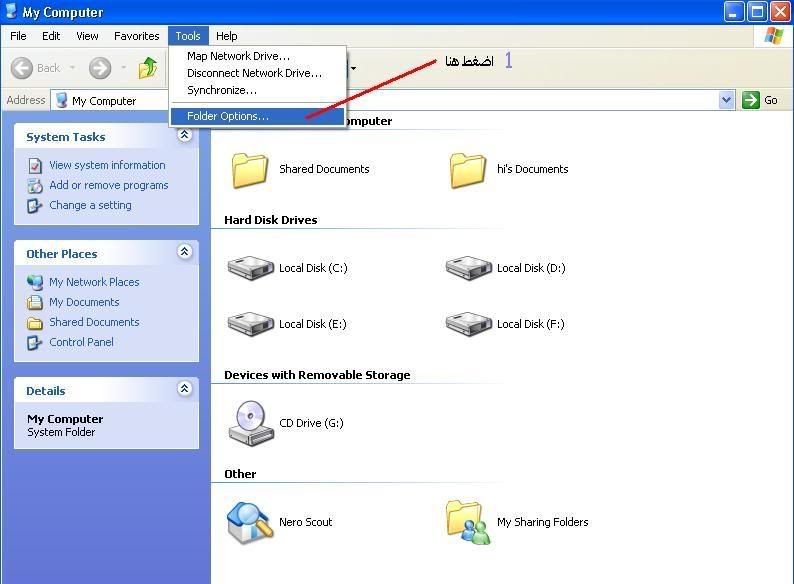Click Devices with Removable Storage header

coord(317,375)
